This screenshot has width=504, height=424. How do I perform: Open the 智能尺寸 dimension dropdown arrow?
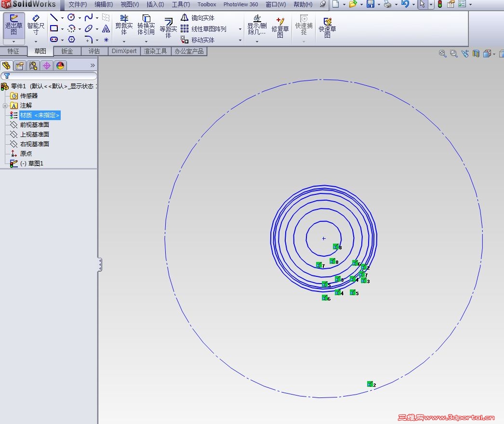[36, 41]
